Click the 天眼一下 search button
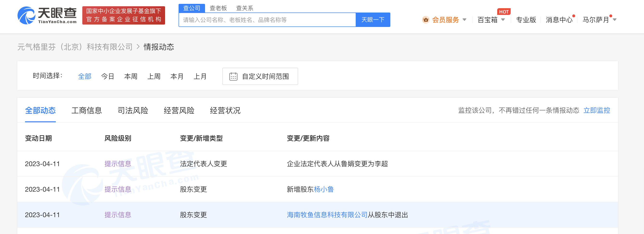Viewport: 644px width, 234px height. 373,20
